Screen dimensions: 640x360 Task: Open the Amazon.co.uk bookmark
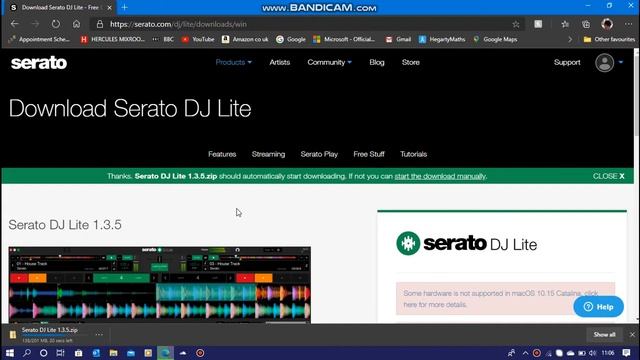(x=245, y=39)
